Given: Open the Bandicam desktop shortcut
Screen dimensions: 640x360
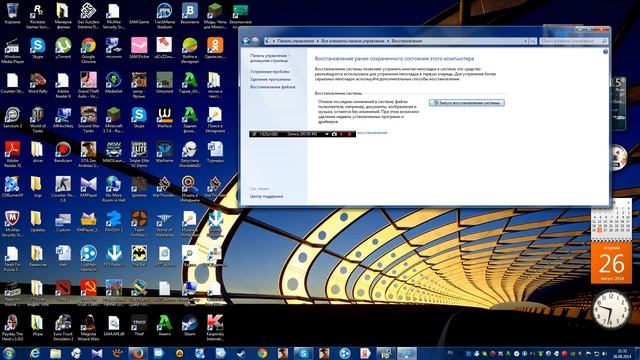Looking at the screenshot, I should (63, 152).
